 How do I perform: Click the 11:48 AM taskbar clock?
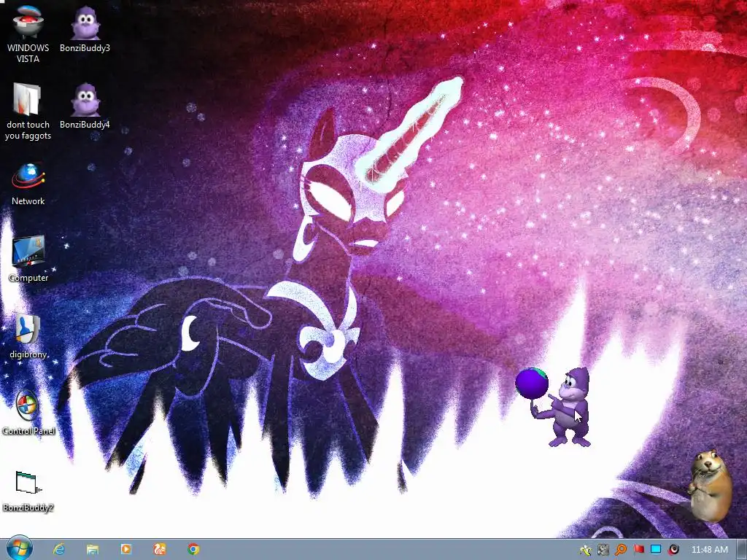(709, 550)
